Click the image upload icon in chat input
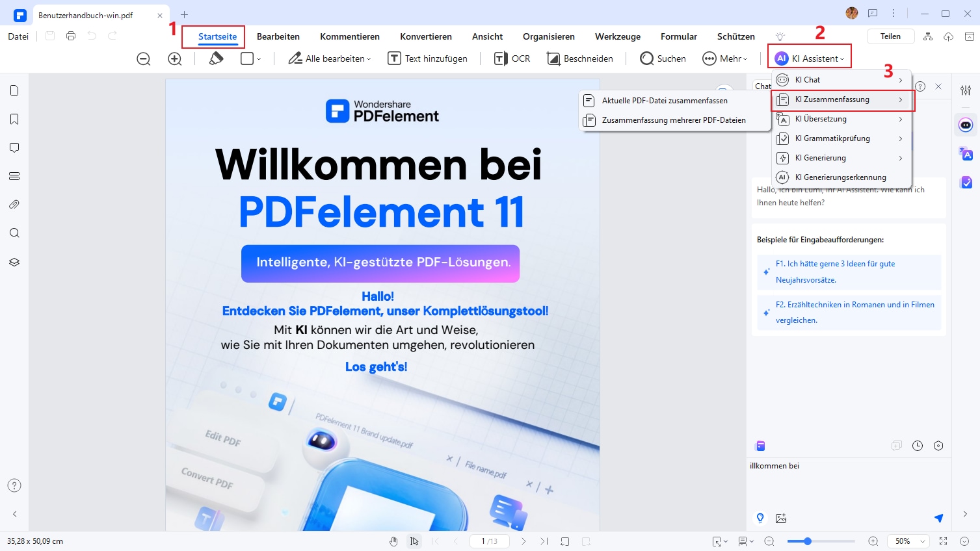Image resolution: width=980 pixels, height=551 pixels. coord(781,518)
